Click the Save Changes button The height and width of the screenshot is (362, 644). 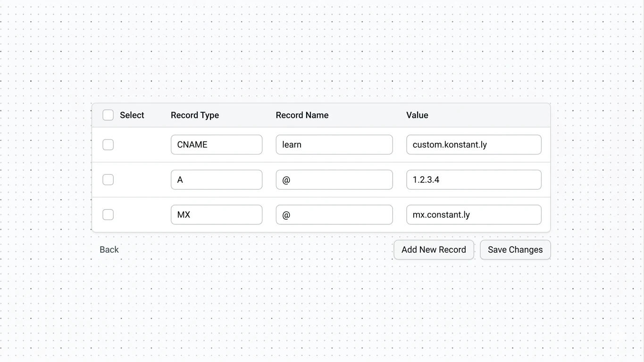[x=515, y=249]
